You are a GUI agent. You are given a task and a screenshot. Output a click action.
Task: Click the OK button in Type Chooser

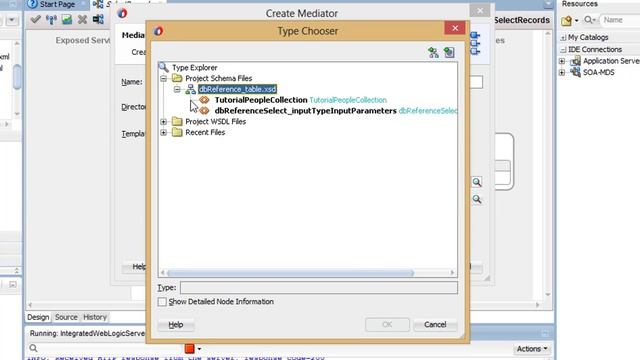coord(387,324)
